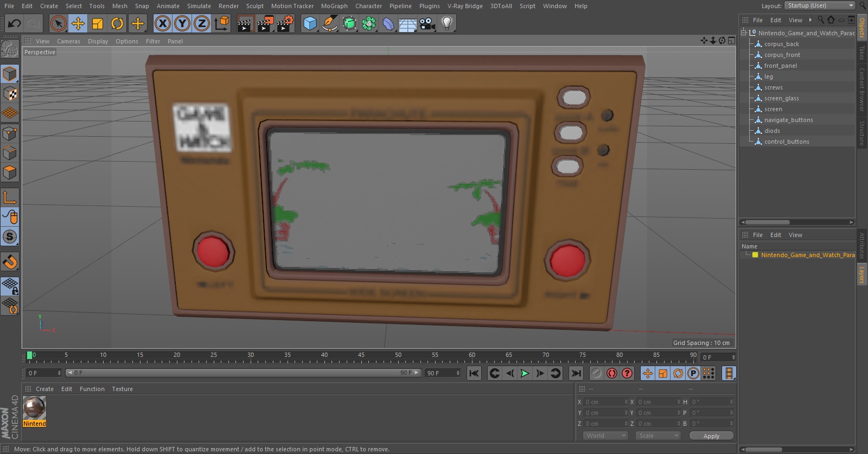
Task: Toggle coordinate system World/Object
Action: point(222,23)
